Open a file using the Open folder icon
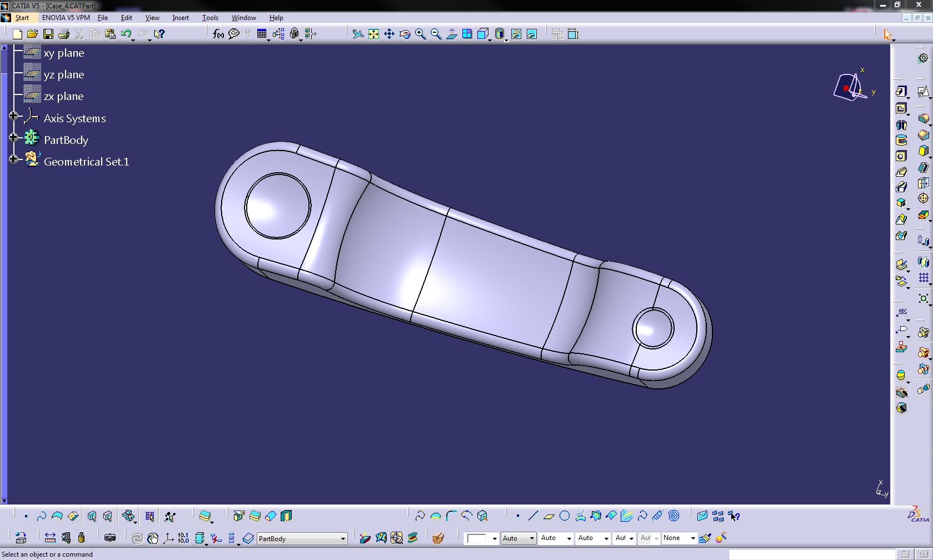933x560 pixels. [x=32, y=34]
